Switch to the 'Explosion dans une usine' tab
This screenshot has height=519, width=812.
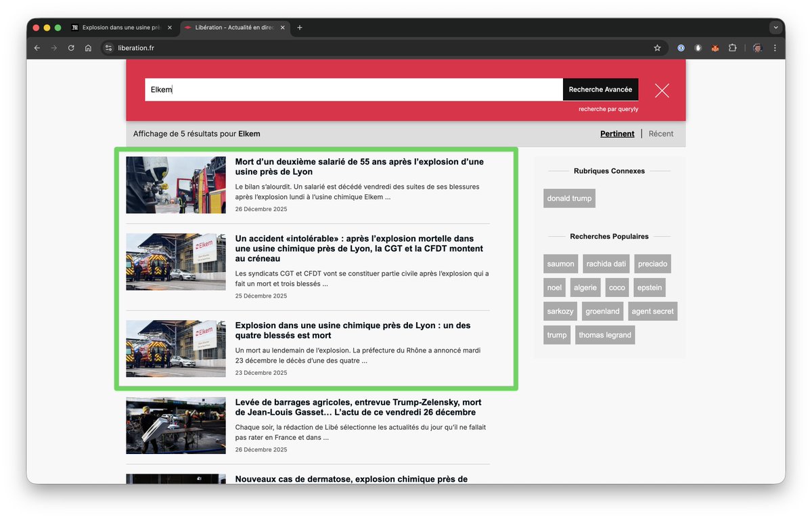coord(121,28)
